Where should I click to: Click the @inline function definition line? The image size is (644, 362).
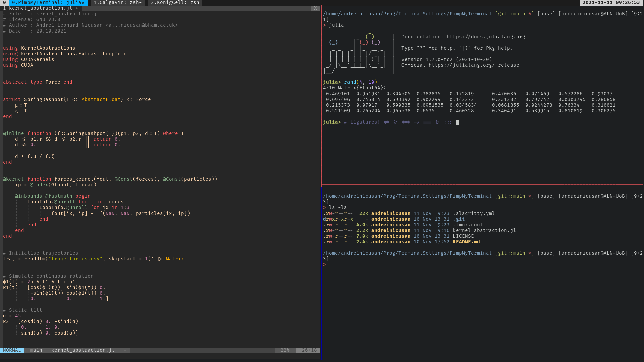pos(94,134)
